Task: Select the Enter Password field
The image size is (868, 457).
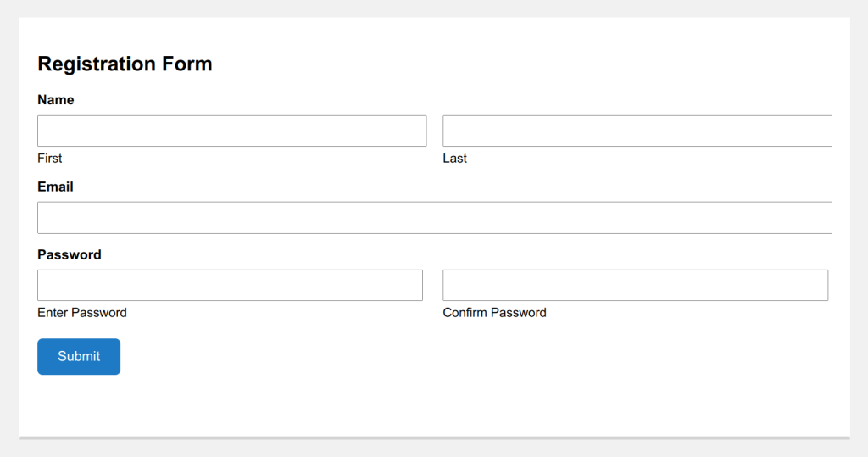Action: pos(230,286)
